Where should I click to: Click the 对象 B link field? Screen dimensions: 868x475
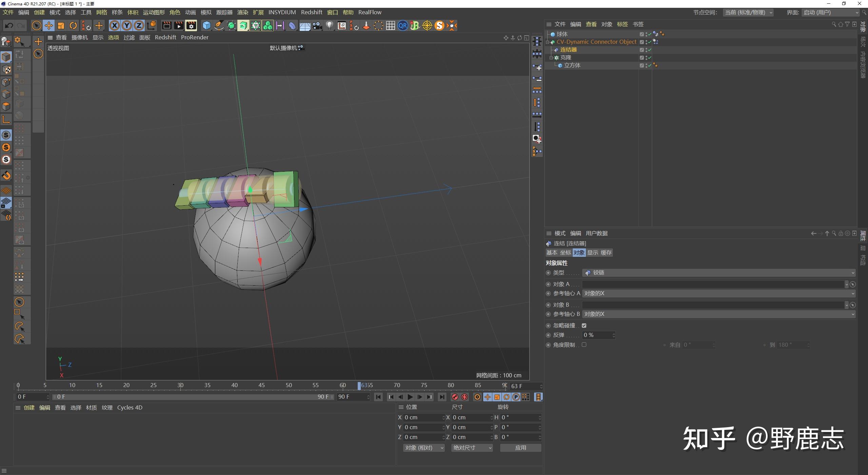tap(713, 305)
